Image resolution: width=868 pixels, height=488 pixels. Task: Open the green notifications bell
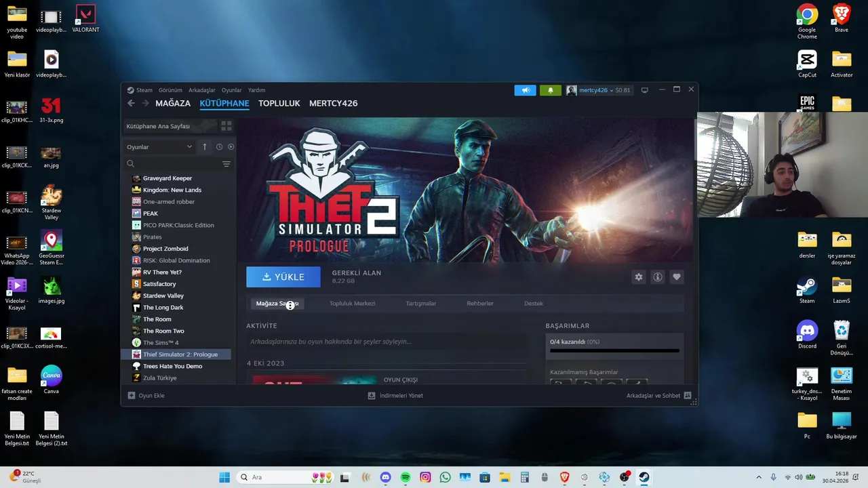[550, 90]
